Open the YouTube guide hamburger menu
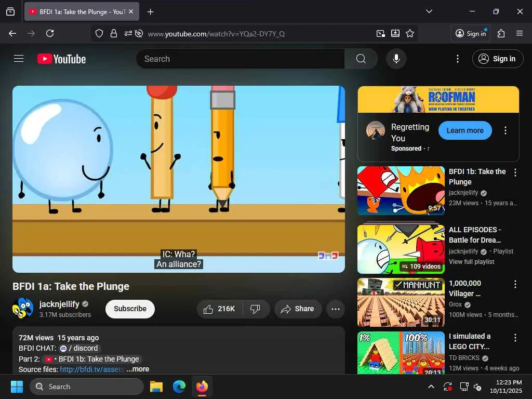 pyautogui.click(x=19, y=59)
